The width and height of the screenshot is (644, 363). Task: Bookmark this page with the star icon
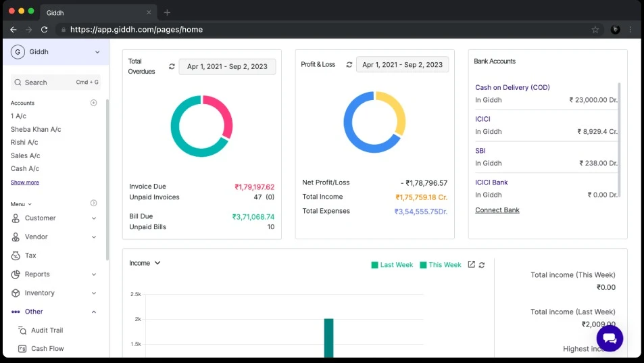tap(595, 30)
